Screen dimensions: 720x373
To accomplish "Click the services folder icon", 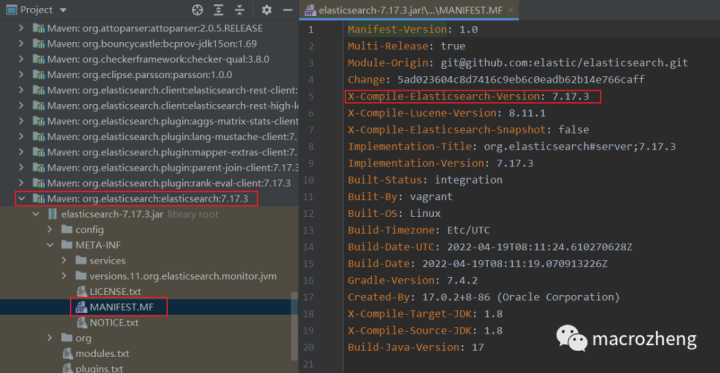I will click(81, 261).
